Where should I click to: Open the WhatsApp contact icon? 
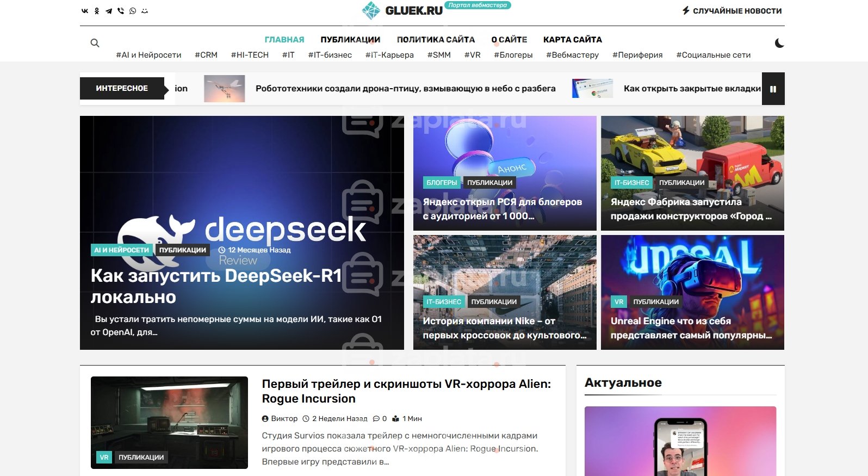(x=133, y=11)
